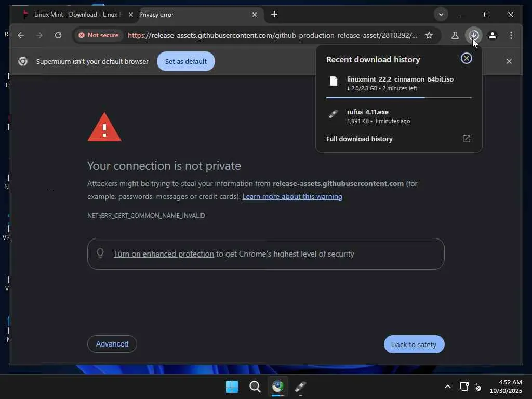Viewport: 532px width, 399px height.
Task: Go back using the browser back arrow
Action: click(x=21, y=35)
